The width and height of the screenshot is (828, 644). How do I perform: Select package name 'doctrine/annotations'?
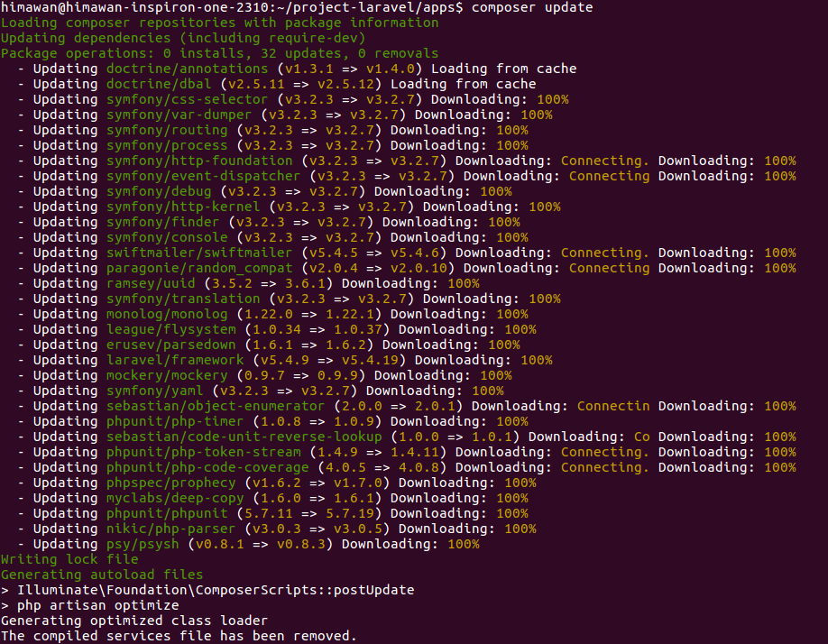188,69
